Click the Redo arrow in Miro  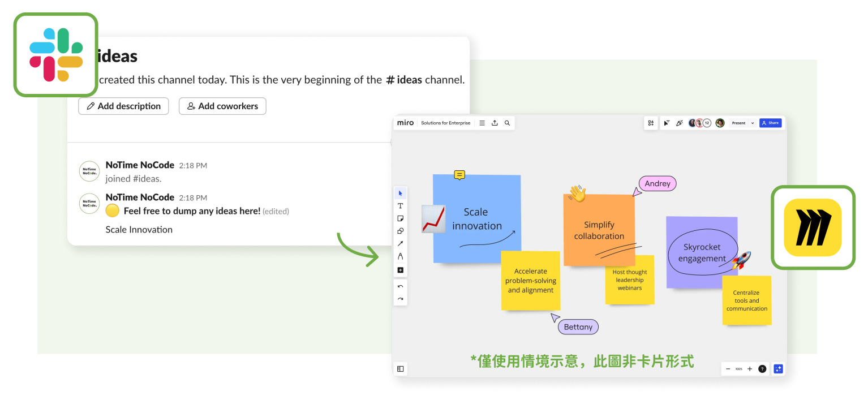point(400,299)
